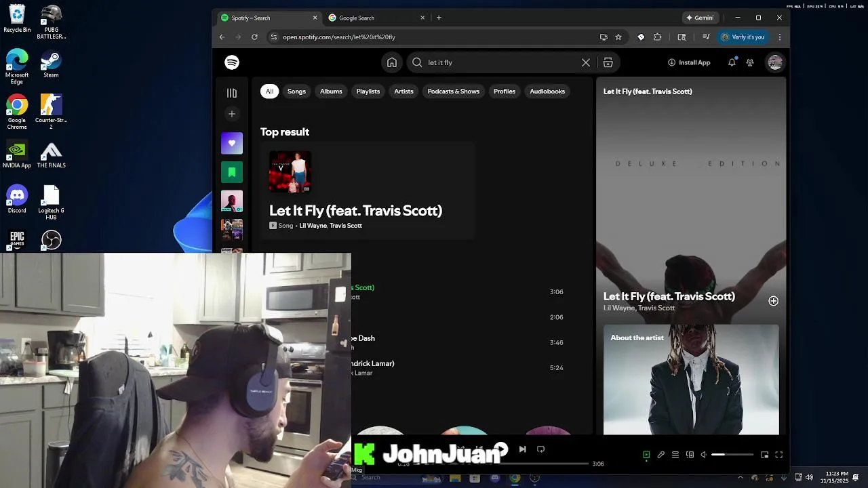The image size is (868, 488).
Task: Adjust the Spotify volume slider
Action: [x=732, y=455]
